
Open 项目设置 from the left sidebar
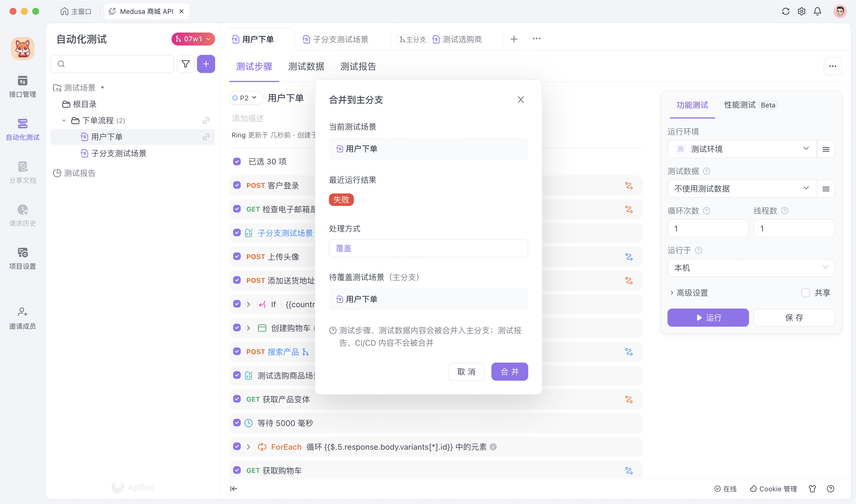pos(22,257)
